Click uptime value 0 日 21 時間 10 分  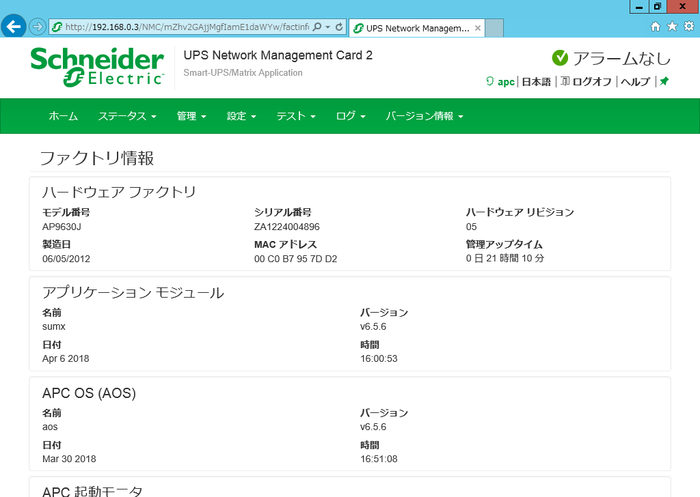click(x=505, y=259)
